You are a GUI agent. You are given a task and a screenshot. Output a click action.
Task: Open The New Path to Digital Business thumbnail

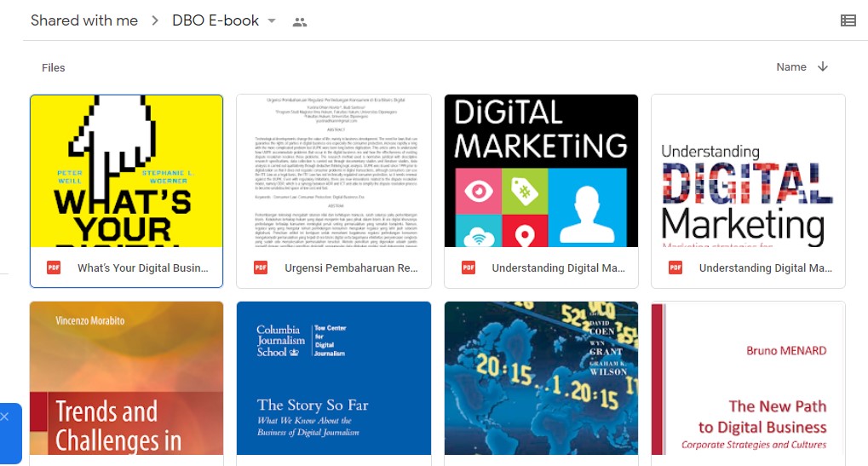pos(748,378)
